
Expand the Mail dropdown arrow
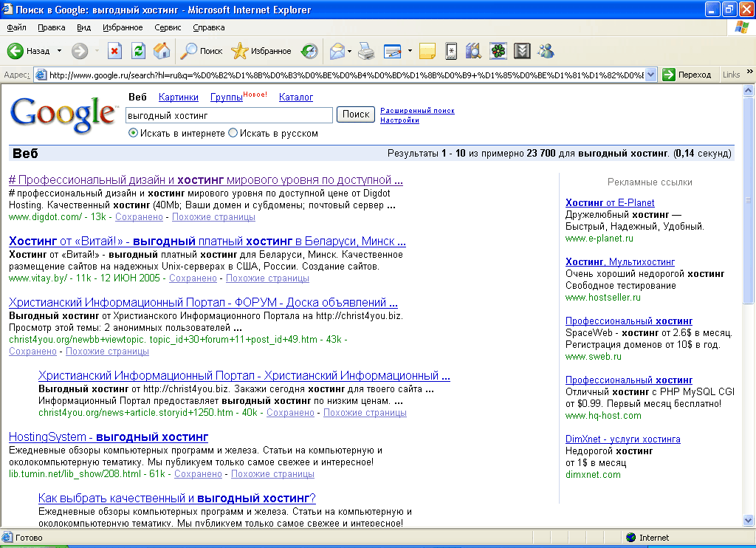[349, 51]
